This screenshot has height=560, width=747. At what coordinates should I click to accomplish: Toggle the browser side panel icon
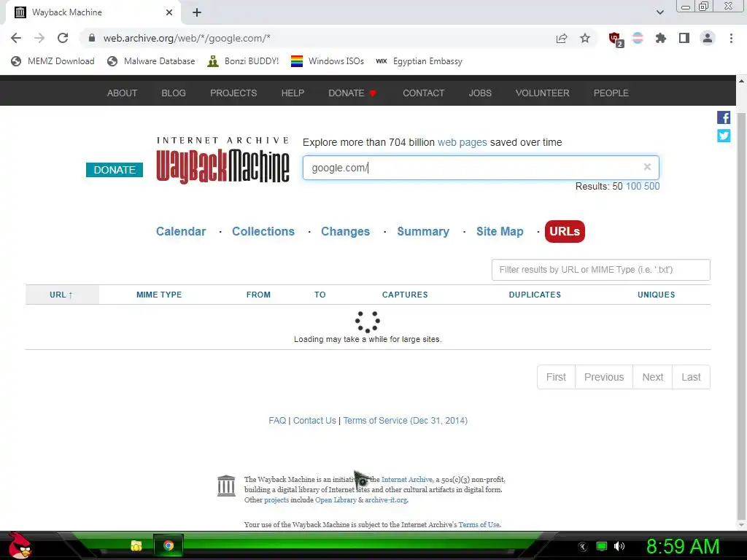(x=684, y=38)
